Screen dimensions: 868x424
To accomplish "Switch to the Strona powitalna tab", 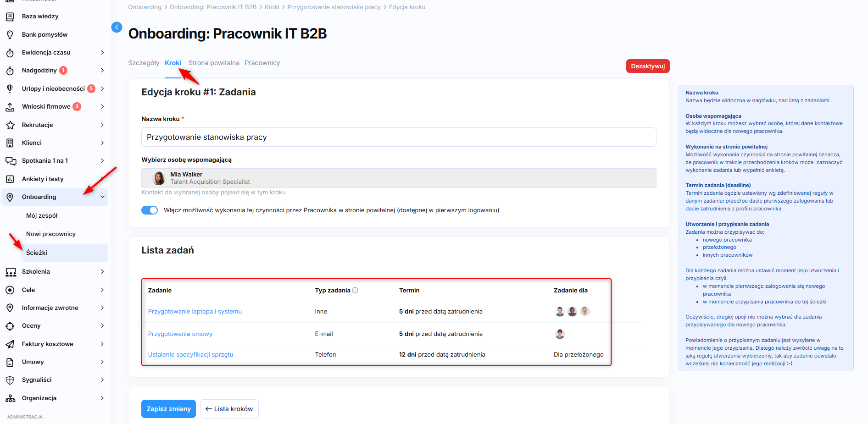I will (214, 63).
